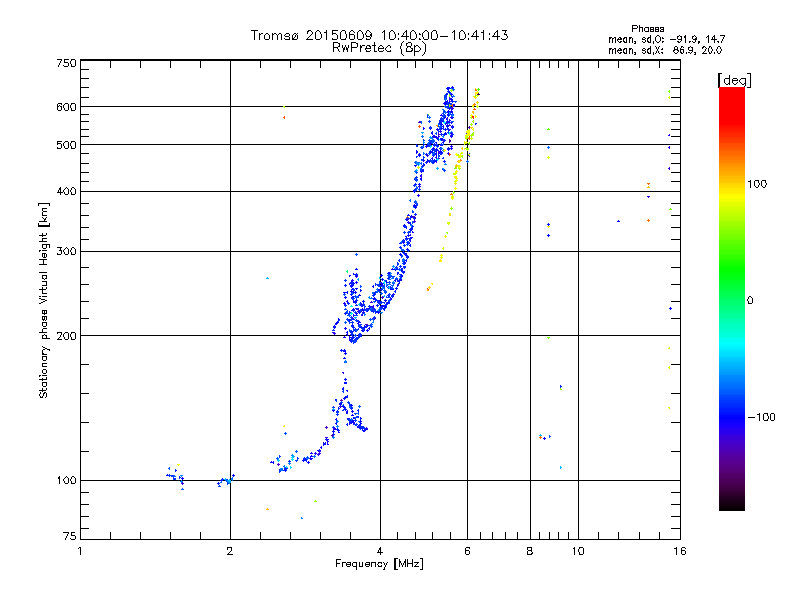800x600 pixels.
Task: Click the y-axis label '600'
Action: tap(66, 107)
